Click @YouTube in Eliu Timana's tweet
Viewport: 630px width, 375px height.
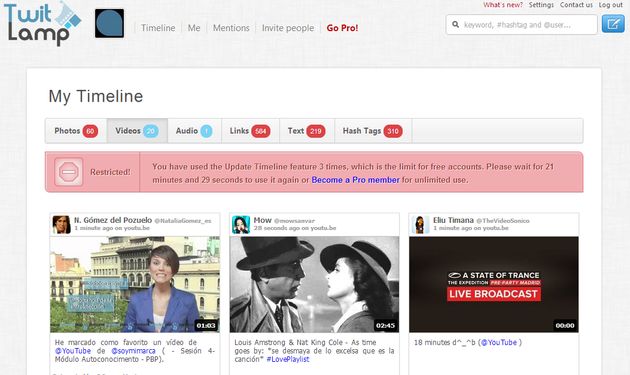tap(499, 342)
